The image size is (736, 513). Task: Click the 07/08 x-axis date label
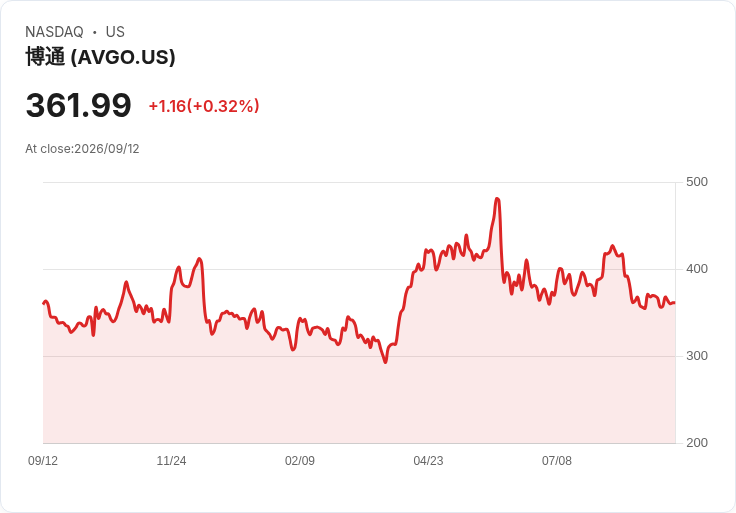(557, 461)
